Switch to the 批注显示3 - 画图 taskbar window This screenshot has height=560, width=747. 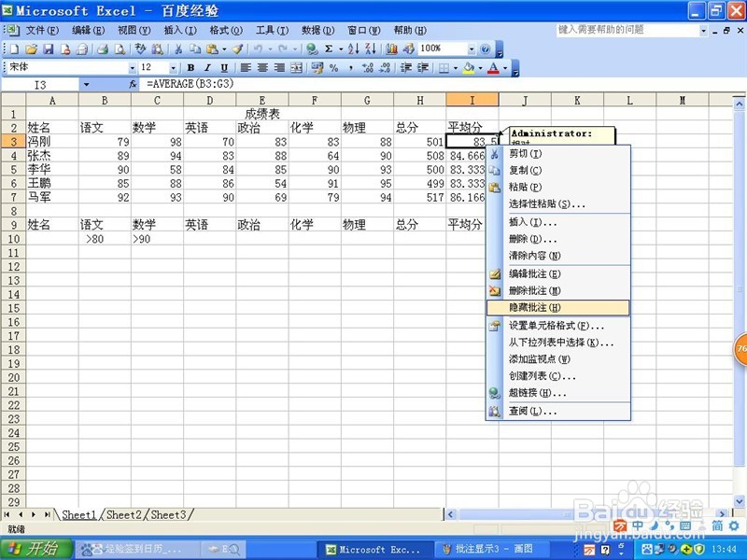click(x=494, y=549)
